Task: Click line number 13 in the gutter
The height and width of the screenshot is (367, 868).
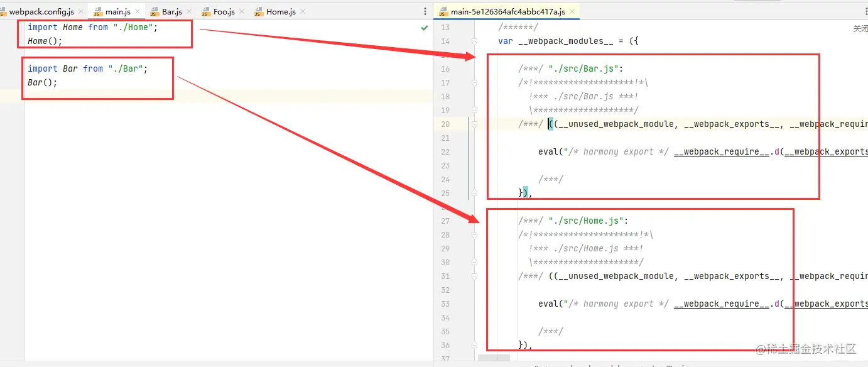Action: tap(445, 28)
